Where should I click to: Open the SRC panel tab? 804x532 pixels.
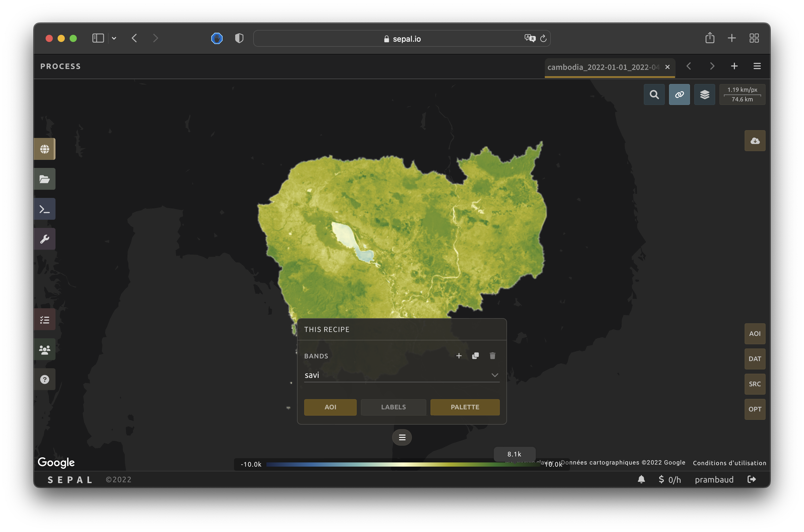point(754,384)
